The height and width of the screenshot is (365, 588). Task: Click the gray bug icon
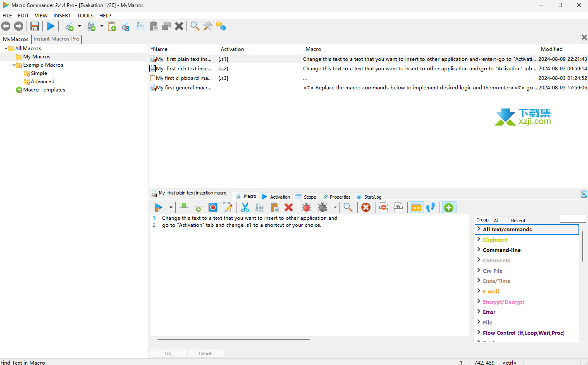coord(323,207)
